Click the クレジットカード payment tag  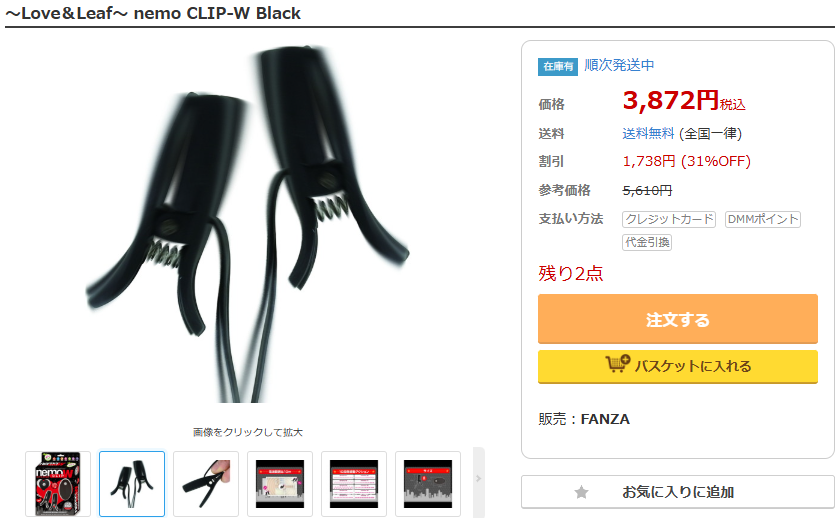coord(669,219)
